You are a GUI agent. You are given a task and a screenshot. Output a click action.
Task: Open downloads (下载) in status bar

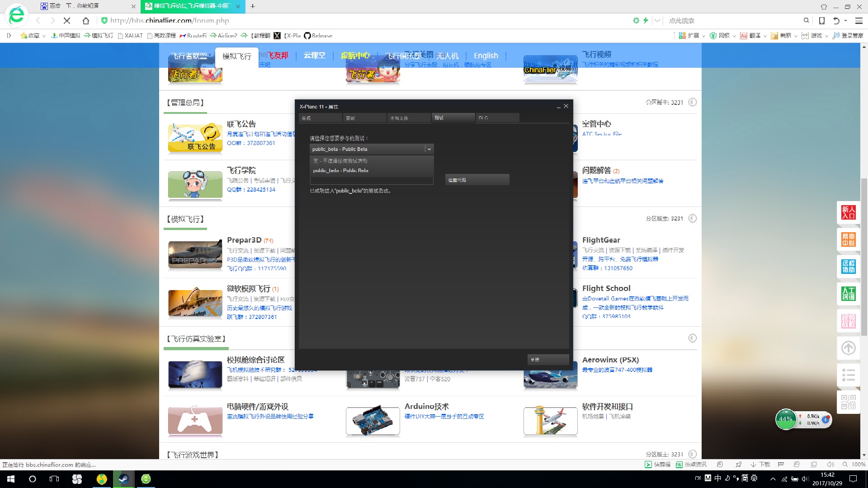pyautogui.click(x=760, y=465)
